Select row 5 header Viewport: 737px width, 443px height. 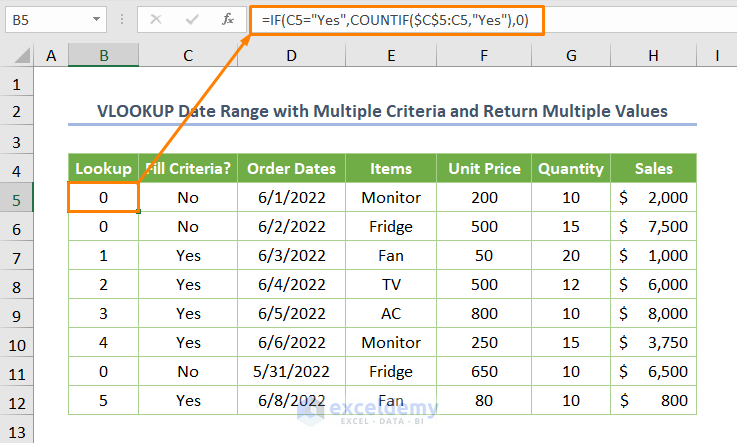[17, 198]
